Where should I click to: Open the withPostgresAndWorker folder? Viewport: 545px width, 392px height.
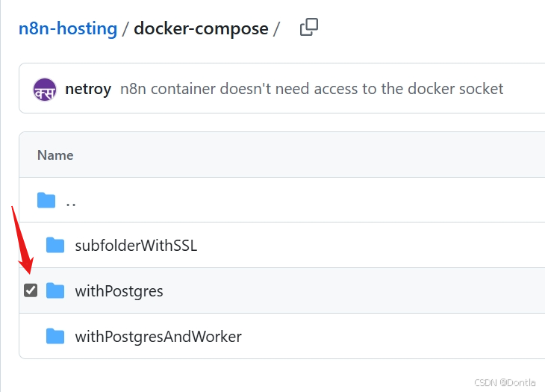pos(158,337)
